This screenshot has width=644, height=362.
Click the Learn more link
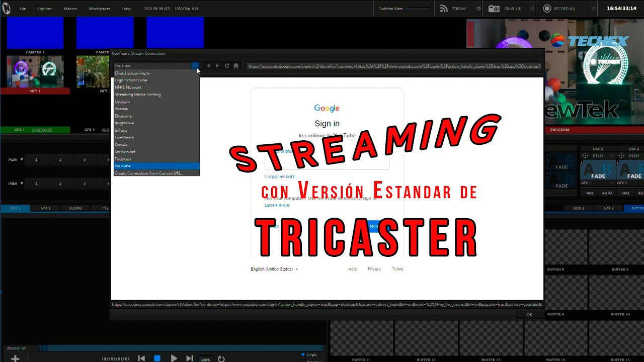(277, 205)
